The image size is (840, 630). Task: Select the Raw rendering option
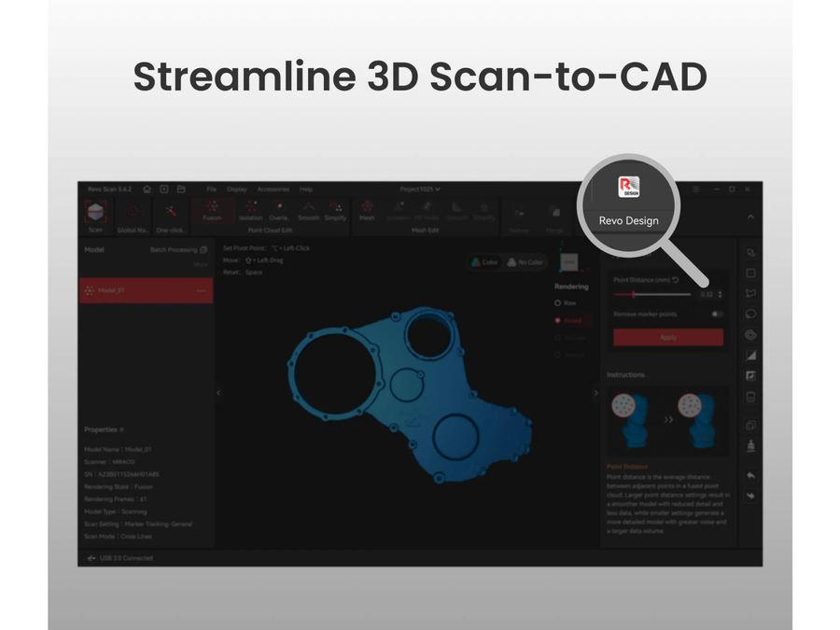[566, 303]
